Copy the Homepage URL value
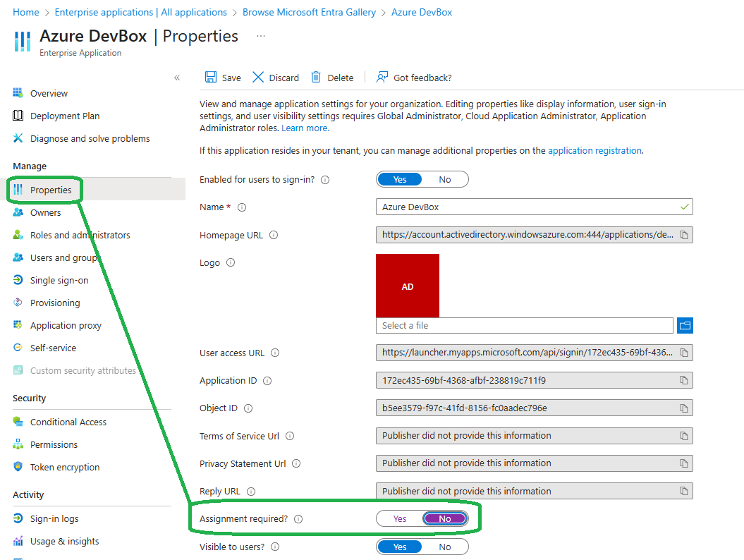This screenshot has height=560, width=744. 684,235
